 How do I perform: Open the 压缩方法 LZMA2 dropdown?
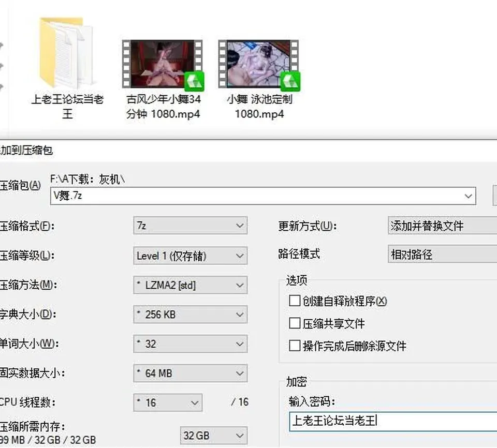[190, 285]
